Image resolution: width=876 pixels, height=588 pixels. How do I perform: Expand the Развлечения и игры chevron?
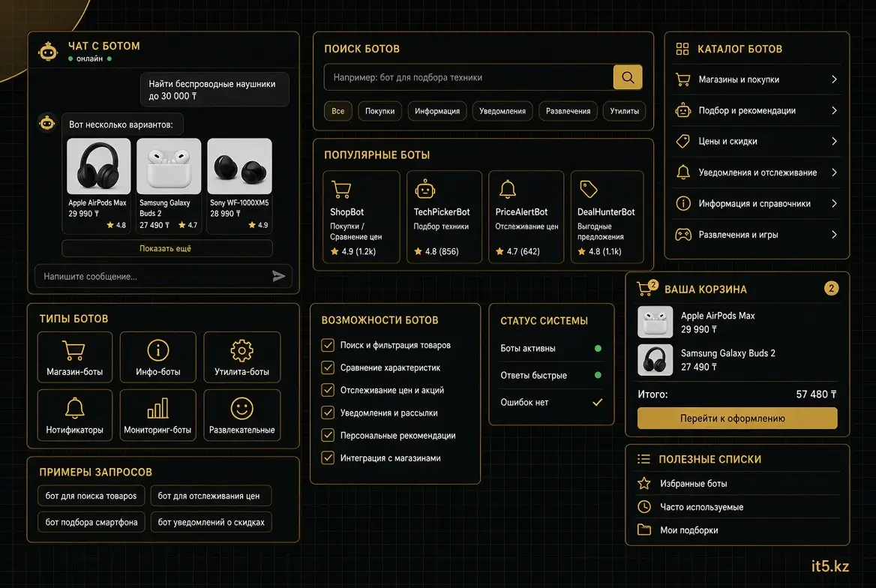click(834, 235)
